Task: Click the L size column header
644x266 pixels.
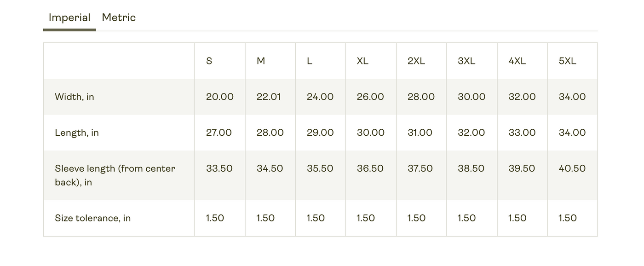Action: click(x=310, y=61)
